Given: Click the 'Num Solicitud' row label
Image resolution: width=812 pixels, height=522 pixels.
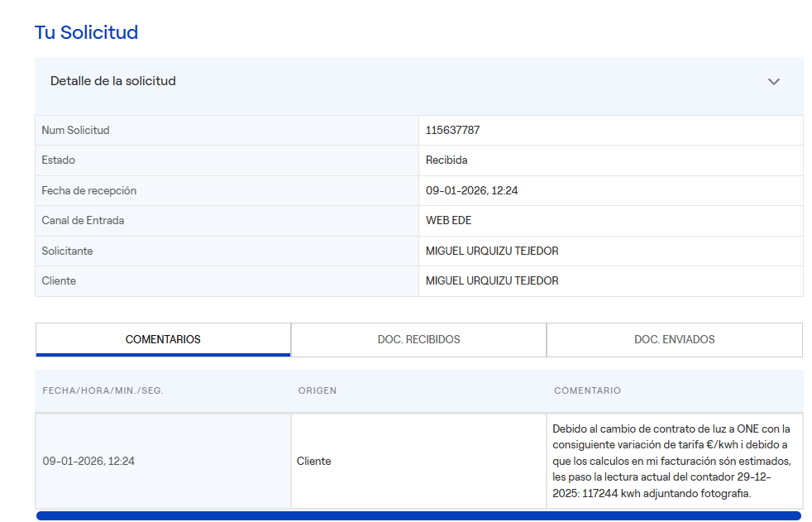Looking at the screenshot, I should (x=75, y=130).
